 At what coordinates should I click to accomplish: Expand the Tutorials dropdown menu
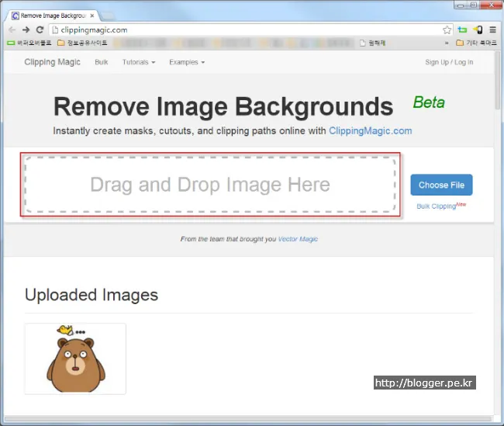(138, 62)
